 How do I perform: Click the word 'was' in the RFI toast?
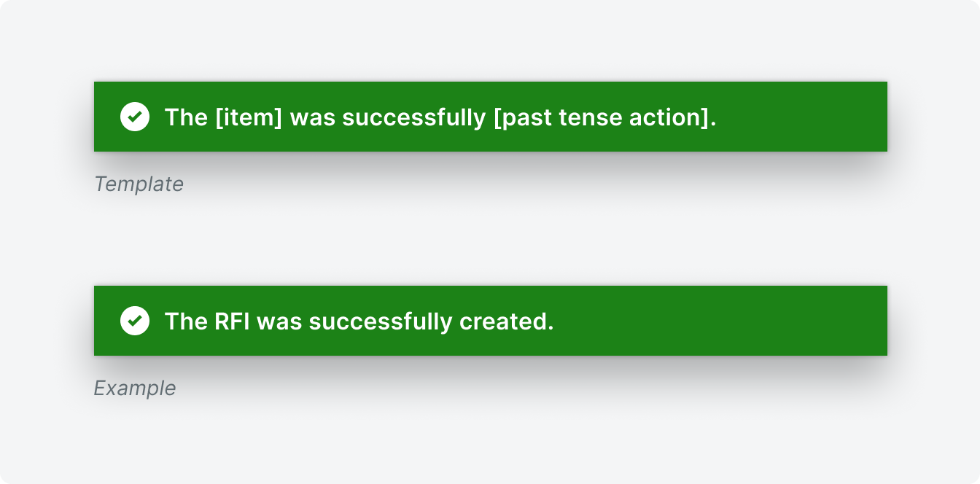pyautogui.click(x=279, y=321)
